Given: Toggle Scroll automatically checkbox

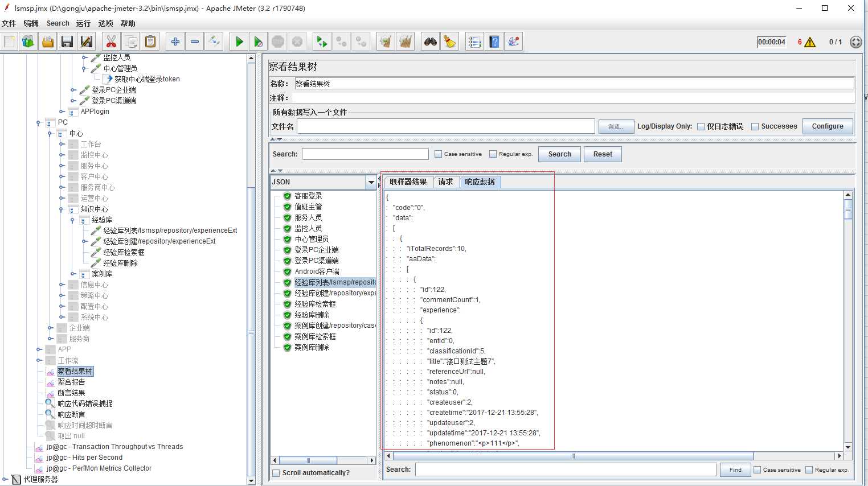Looking at the screenshot, I should [x=276, y=473].
